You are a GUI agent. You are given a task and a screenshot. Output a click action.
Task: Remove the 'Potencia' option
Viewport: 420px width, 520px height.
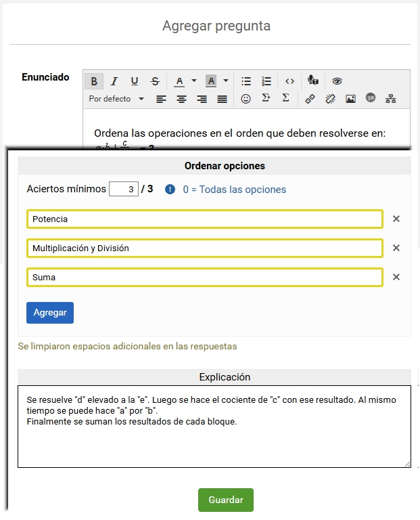pos(396,219)
